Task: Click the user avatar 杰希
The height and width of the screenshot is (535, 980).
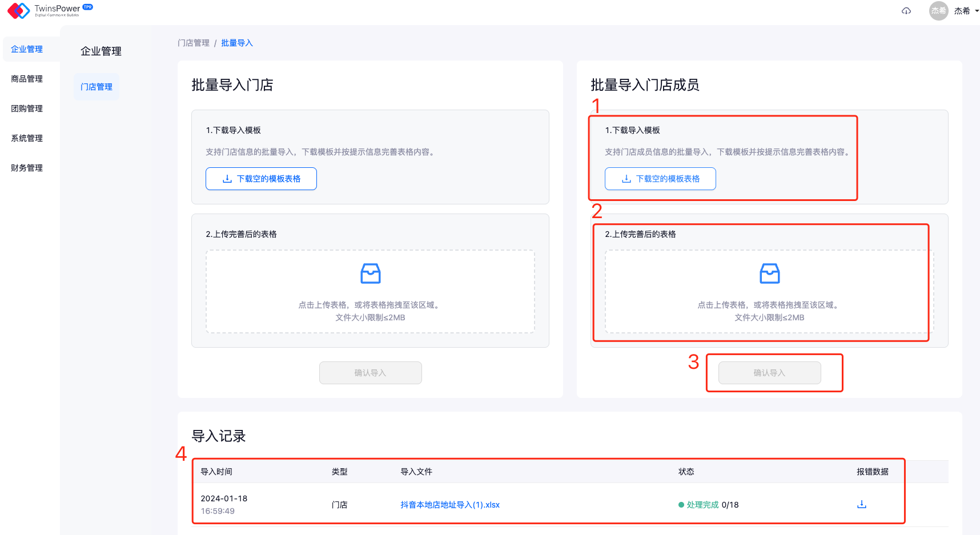Action: pos(938,11)
